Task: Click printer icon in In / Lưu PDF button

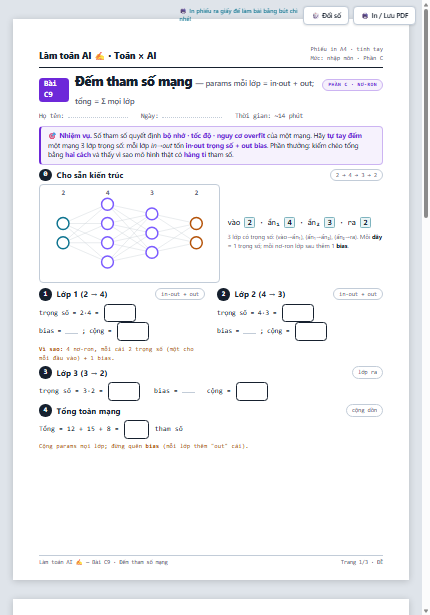Action: tap(365, 16)
